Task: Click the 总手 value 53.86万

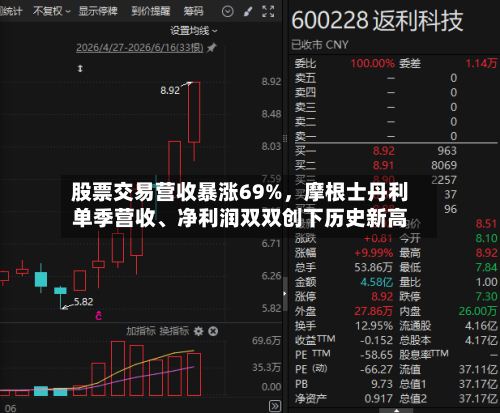Action: point(373,267)
